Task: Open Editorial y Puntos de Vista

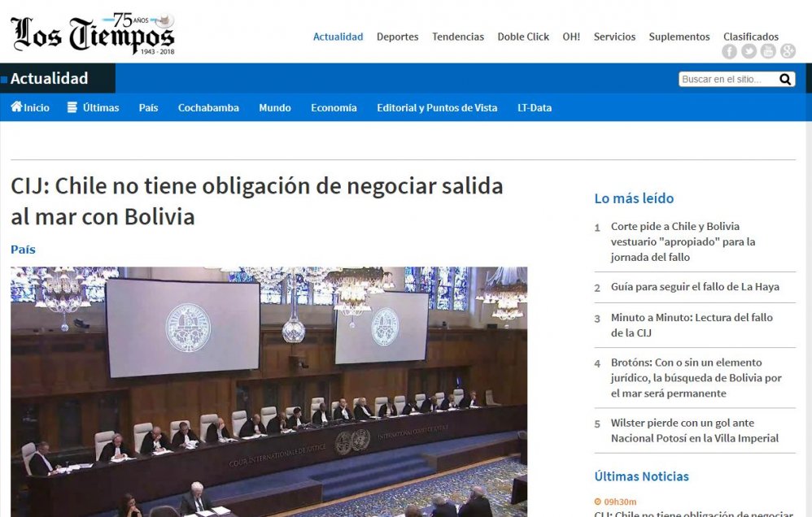Action: [437, 108]
